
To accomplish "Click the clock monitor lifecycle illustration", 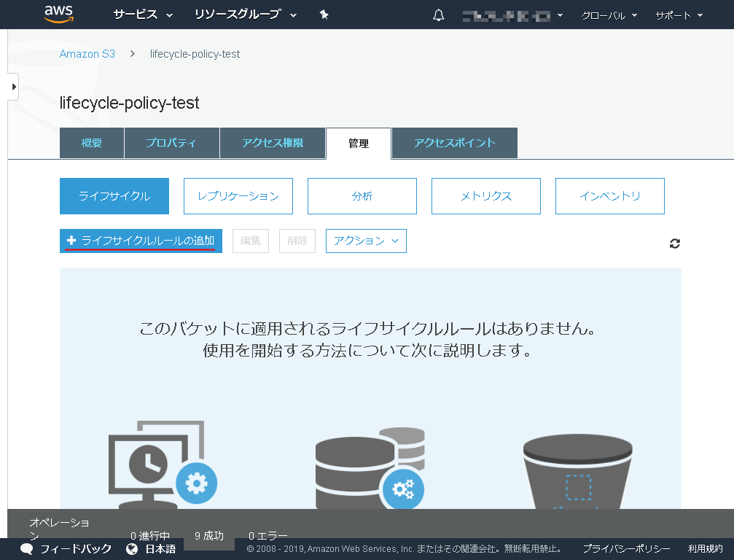I will (x=163, y=464).
